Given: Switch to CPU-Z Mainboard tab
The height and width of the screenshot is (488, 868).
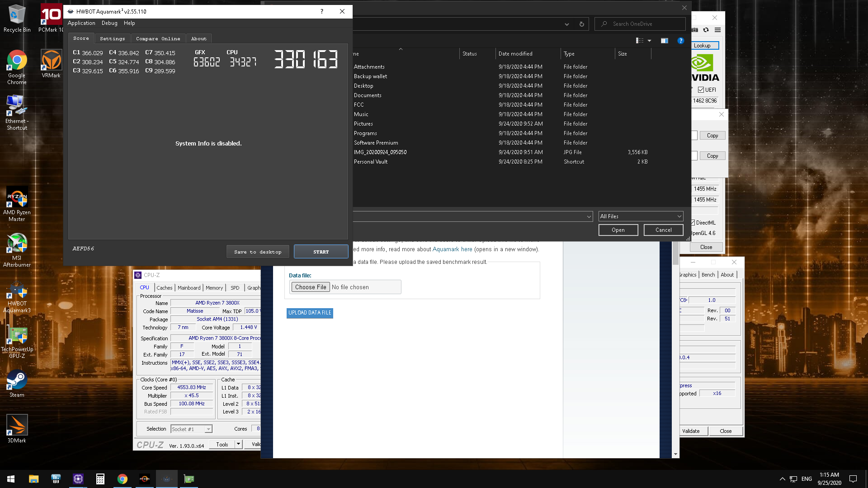Looking at the screenshot, I should coord(189,288).
